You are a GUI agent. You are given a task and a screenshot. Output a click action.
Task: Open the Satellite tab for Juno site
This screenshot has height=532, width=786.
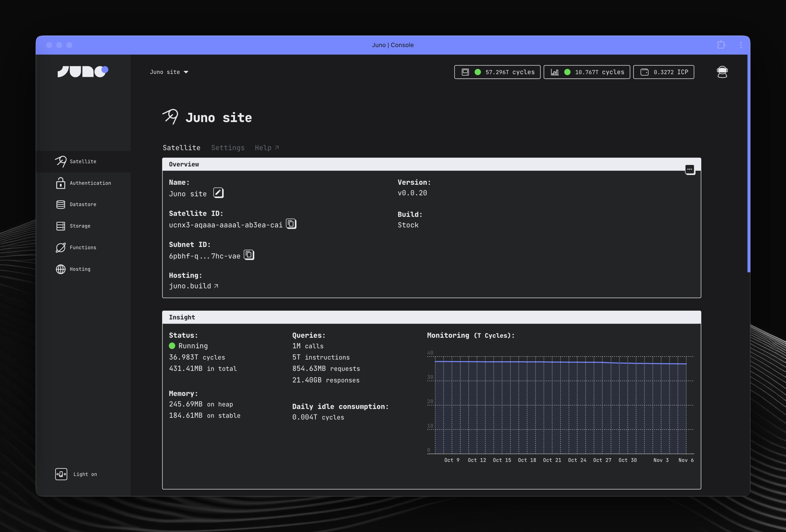coord(181,147)
